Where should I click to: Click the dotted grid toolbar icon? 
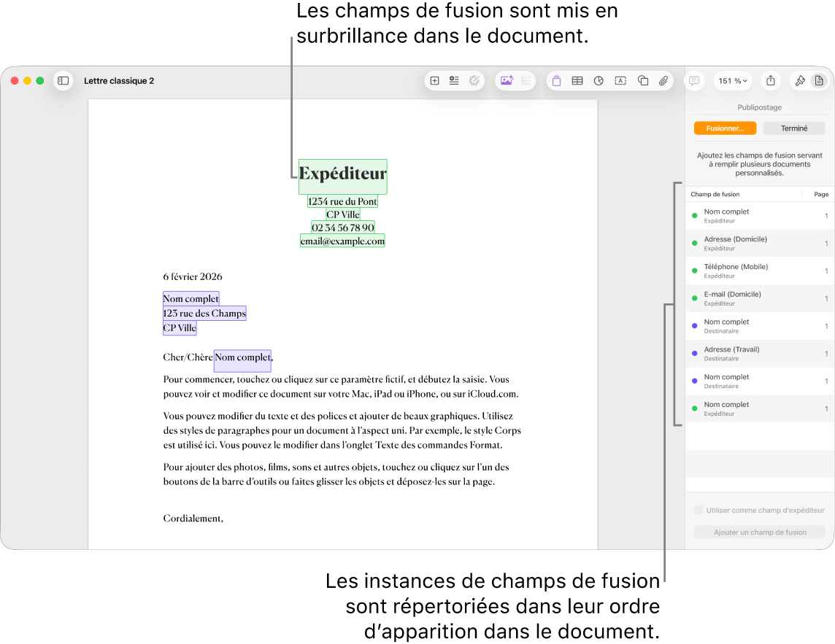click(526, 81)
